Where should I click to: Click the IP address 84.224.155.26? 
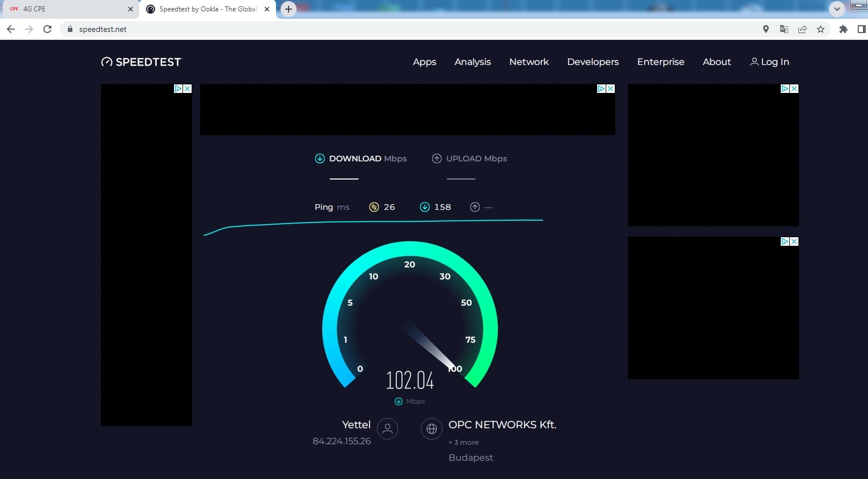[x=342, y=441]
